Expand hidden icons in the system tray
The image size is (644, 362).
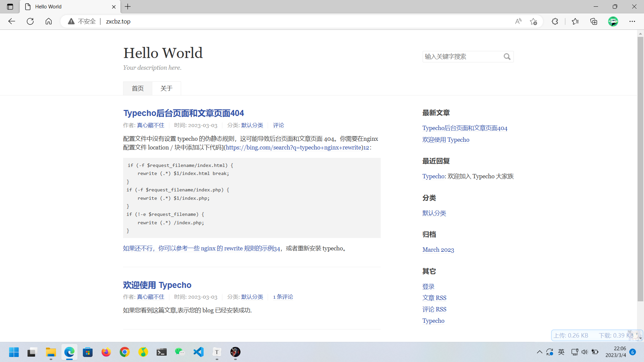click(x=540, y=352)
